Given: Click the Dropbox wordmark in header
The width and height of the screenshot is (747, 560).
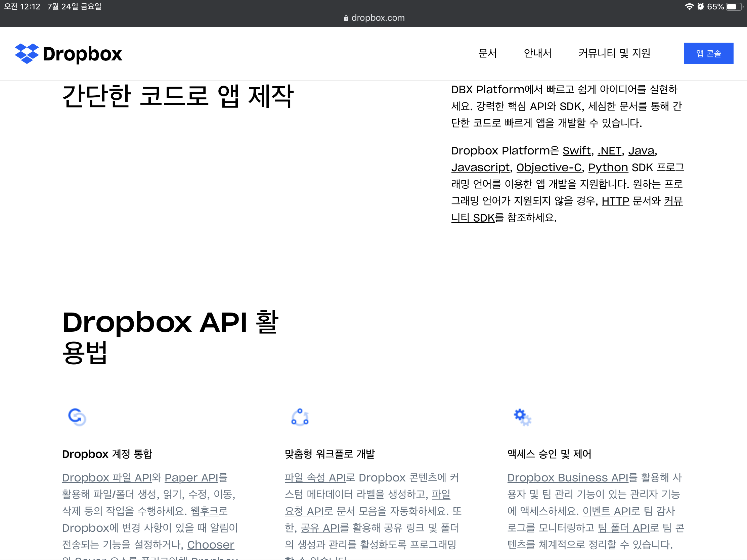Looking at the screenshot, I should coord(82,54).
